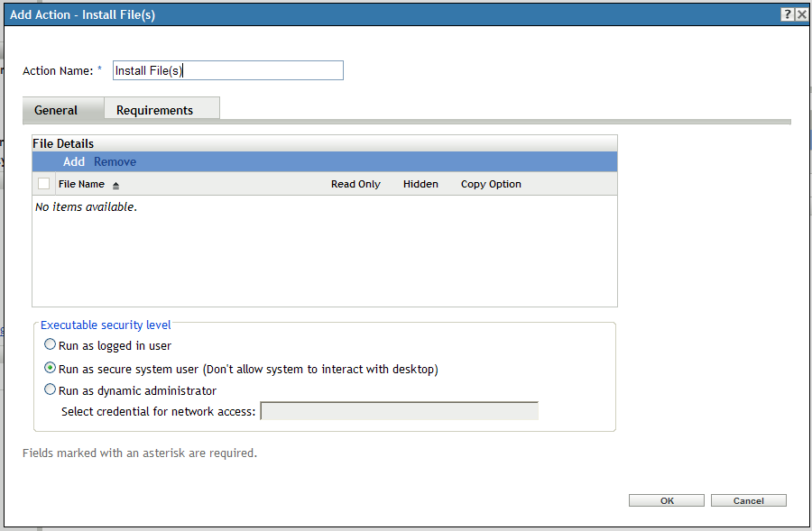
Task: Click the File Details section header
Action: click(62, 142)
